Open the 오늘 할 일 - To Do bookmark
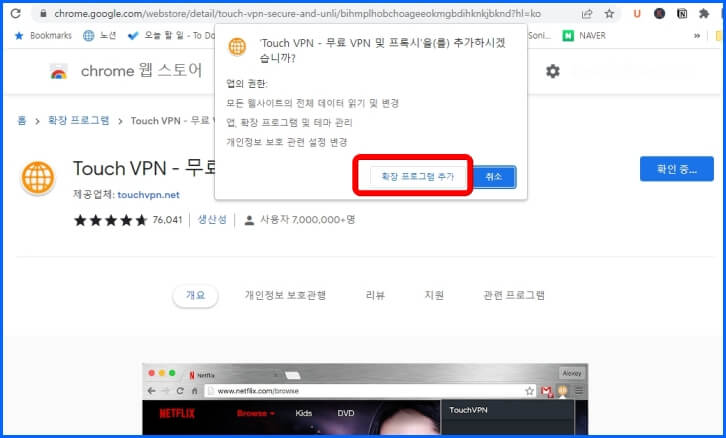Image resolution: width=726 pixels, height=438 pixels. click(171, 36)
